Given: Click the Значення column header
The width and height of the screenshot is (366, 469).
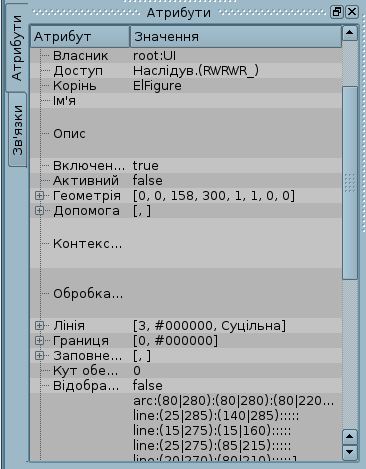Looking at the screenshot, I should click(236, 37).
